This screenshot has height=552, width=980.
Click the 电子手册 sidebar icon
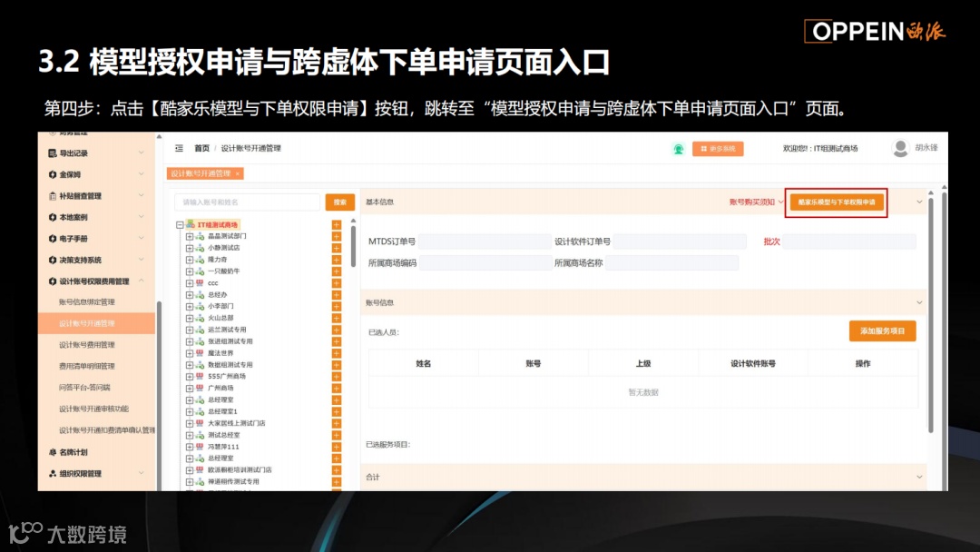pyautogui.click(x=53, y=238)
